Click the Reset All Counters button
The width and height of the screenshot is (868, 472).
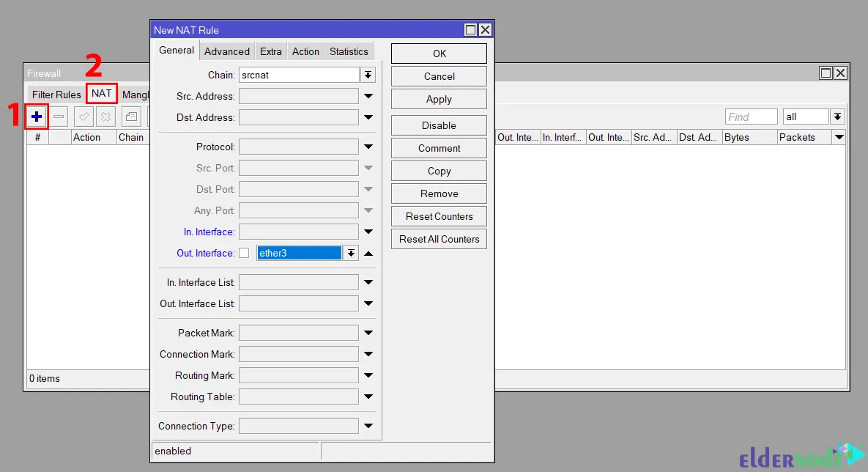(439, 239)
